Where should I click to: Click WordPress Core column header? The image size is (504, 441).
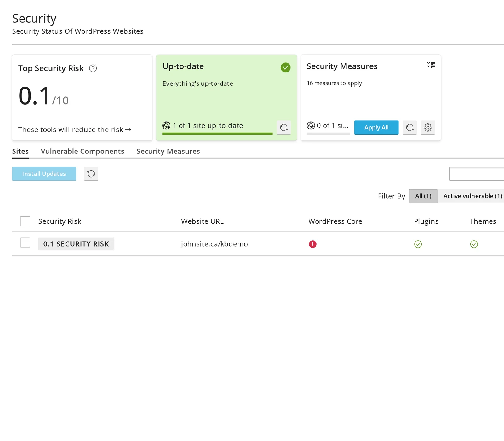coord(335,221)
